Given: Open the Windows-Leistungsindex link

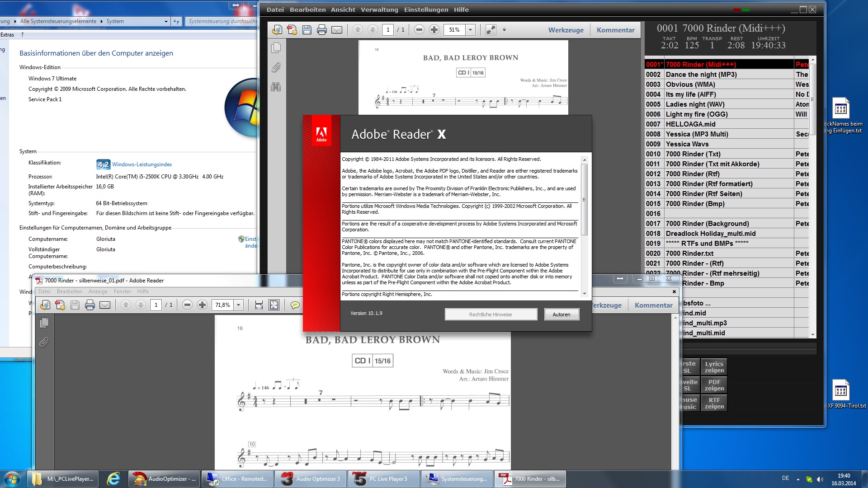Looking at the screenshot, I should tap(142, 164).
